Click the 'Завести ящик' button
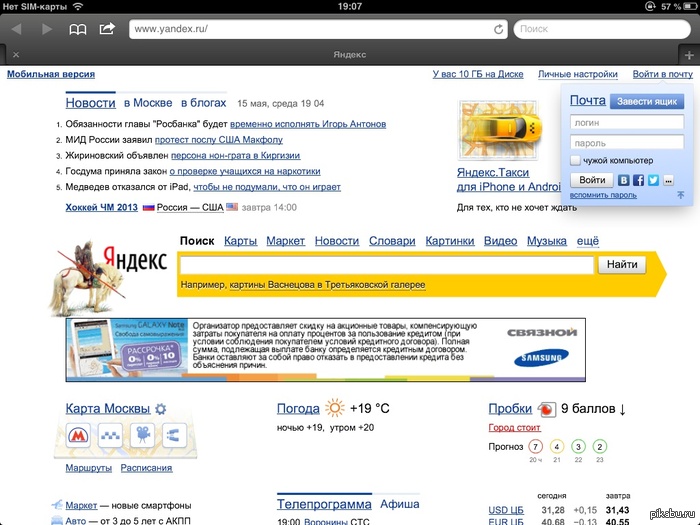This screenshot has height=525, width=700. pos(647,101)
